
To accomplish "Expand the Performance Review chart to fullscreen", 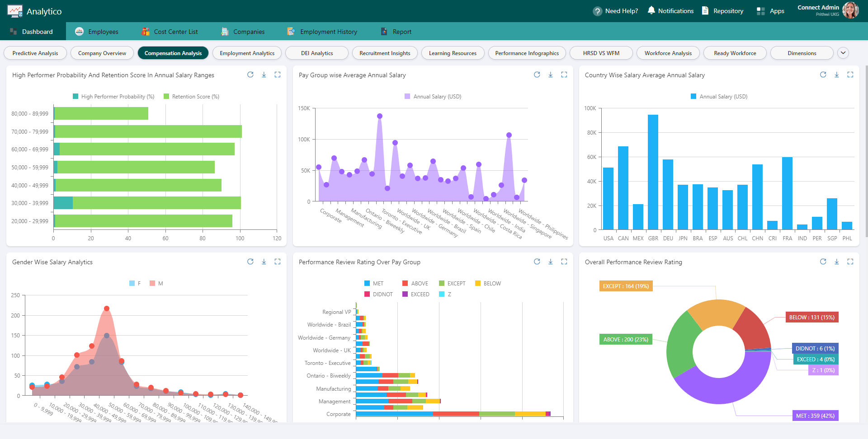I will (x=564, y=262).
